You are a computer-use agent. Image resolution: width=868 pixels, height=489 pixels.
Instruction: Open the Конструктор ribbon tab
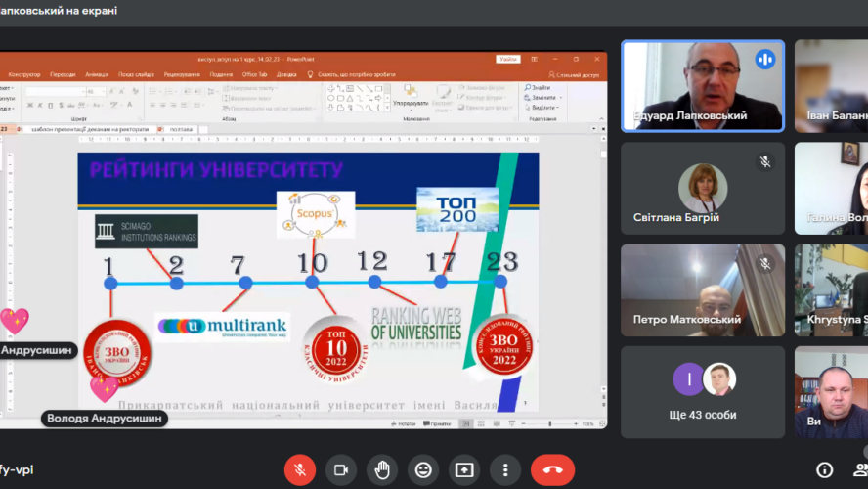[x=24, y=74]
